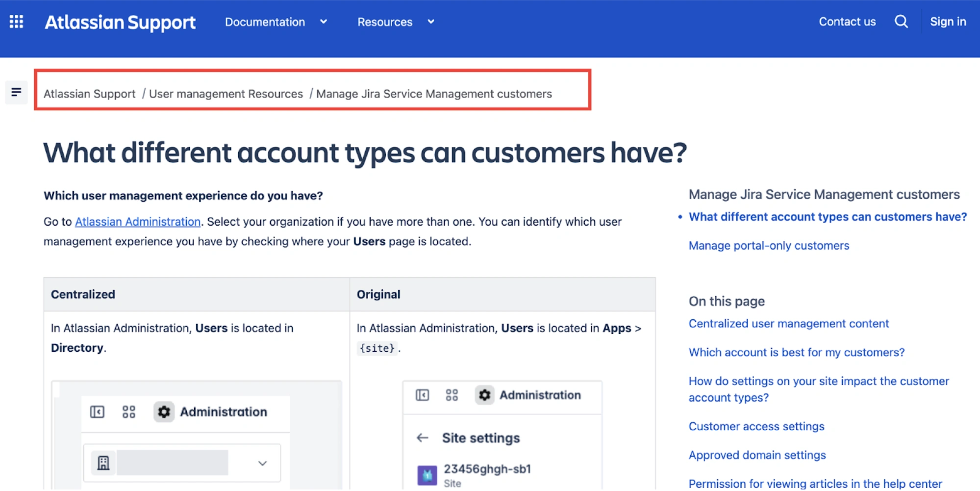Click the 23456ghgh-sb1 site avatar
The height and width of the screenshot is (491, 980).
(427, 474)
